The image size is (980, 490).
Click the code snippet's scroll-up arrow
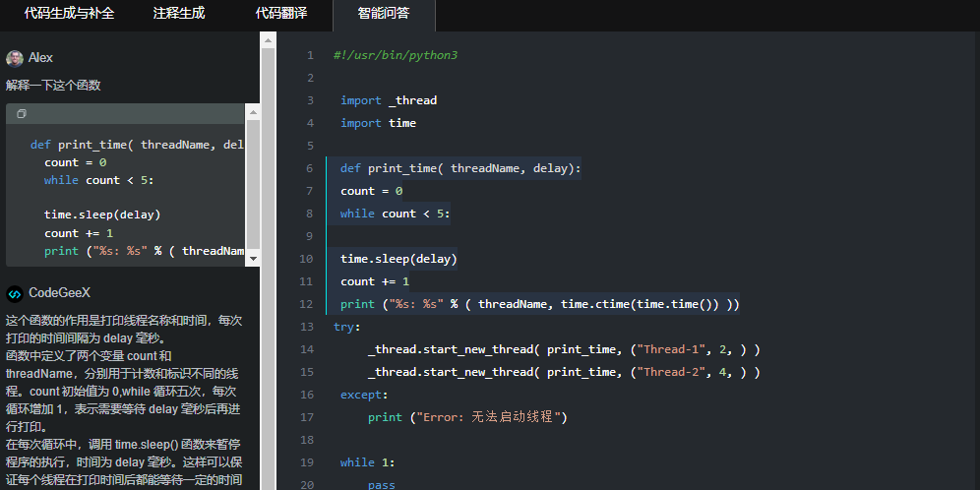(x=253, y=114)
